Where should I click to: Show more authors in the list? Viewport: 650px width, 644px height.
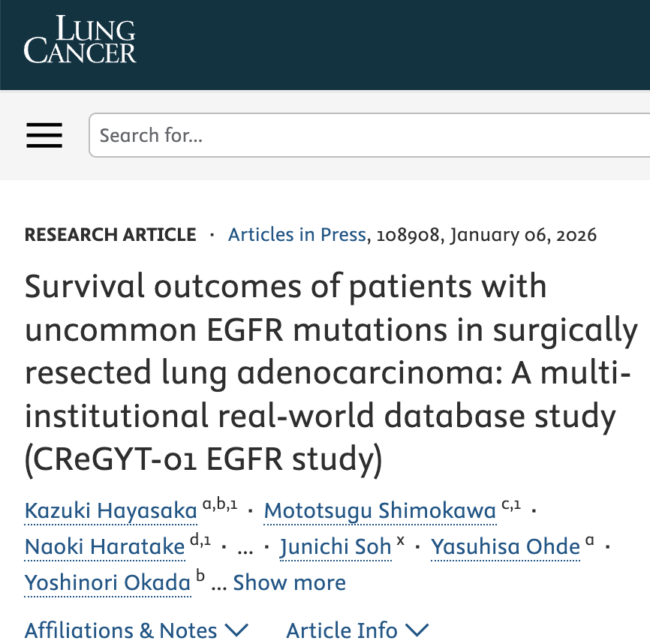tap(289, 582)
